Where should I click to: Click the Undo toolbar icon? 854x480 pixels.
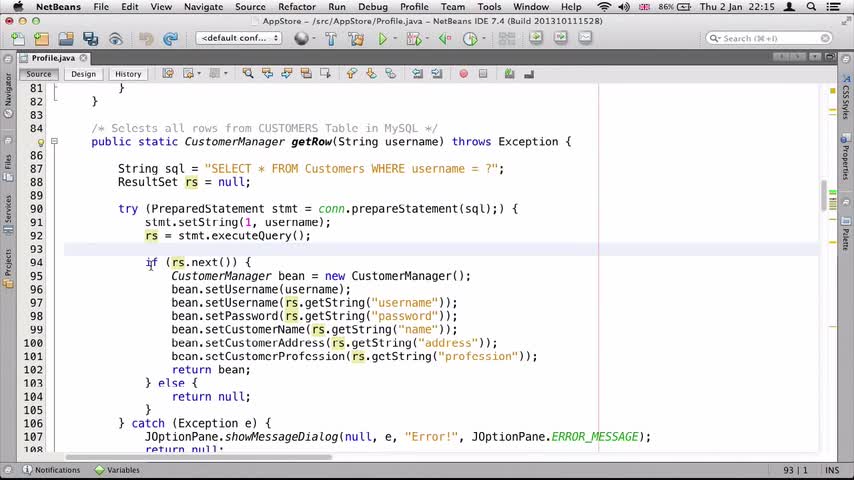click(x=145, y=39)
